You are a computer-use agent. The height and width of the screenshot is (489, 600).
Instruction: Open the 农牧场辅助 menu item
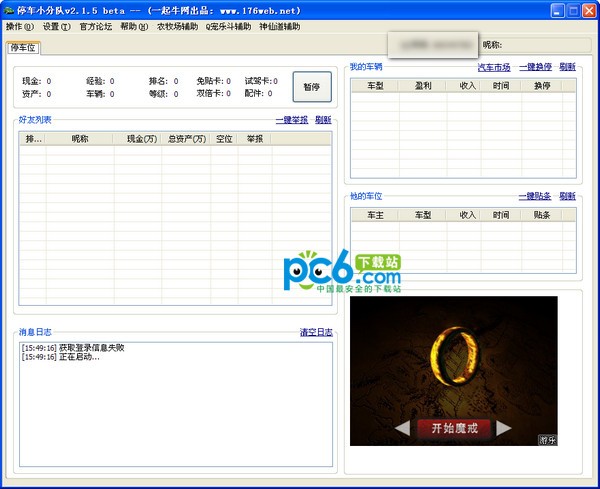177,26
